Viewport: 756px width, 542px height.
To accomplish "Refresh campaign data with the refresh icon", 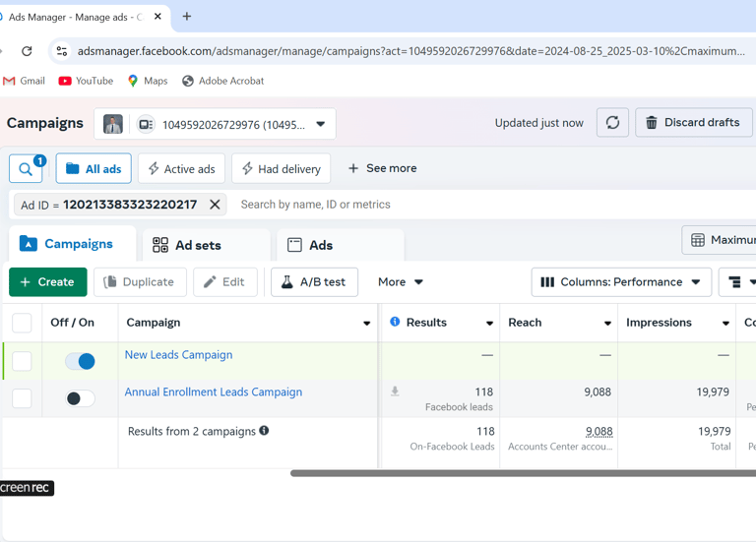I will point(612,122).
